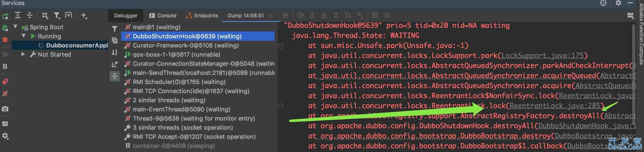Collapse the Spring Boot tree node

16,26
